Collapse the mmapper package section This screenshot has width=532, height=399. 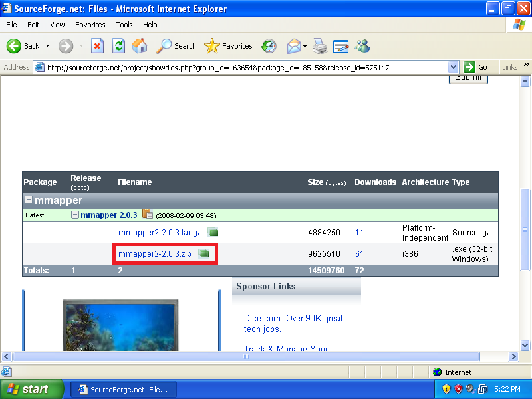tap(29, 199)
